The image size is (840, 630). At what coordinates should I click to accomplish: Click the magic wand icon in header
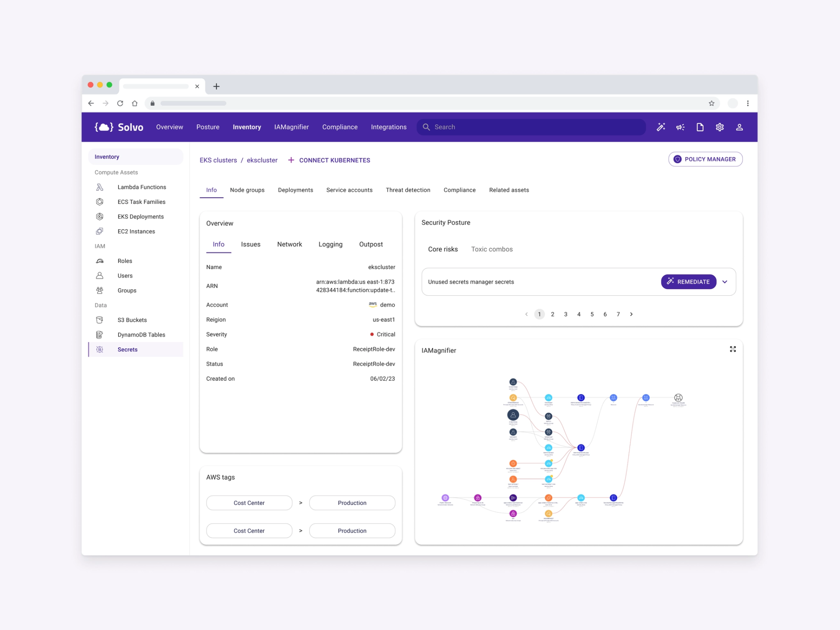[x=661, y=127]
